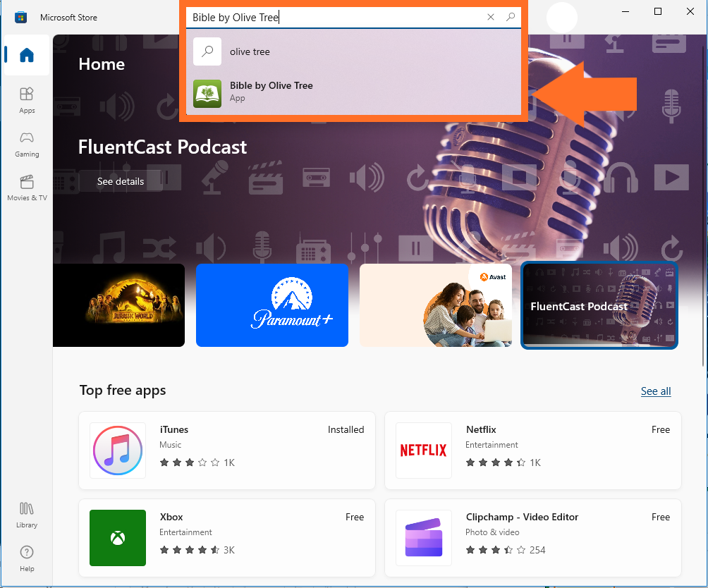This screenshot has height=588, width=708.
Task: Open the Paramount+ promo tile
Action: 272,305
